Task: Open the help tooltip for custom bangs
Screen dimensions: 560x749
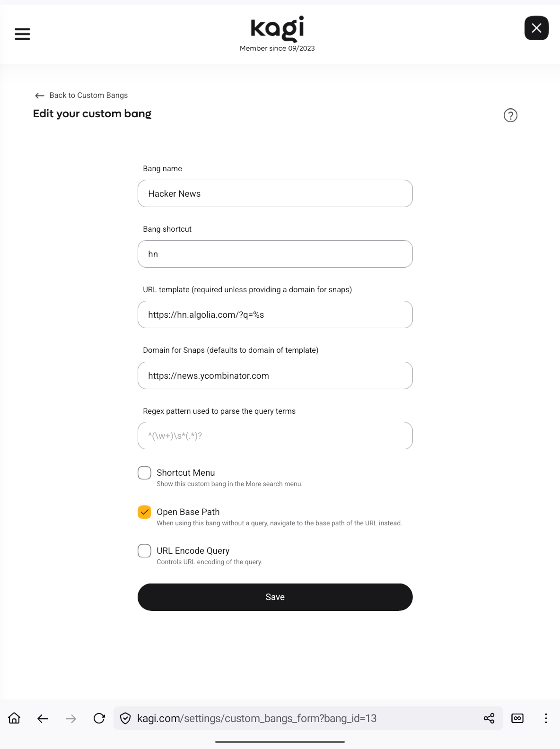Action: click(510, 115)
